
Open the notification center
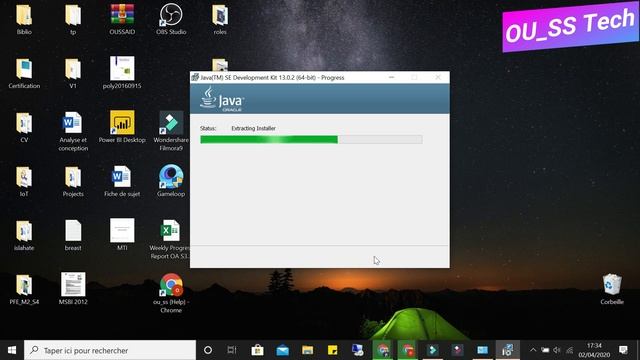(623, 350)
